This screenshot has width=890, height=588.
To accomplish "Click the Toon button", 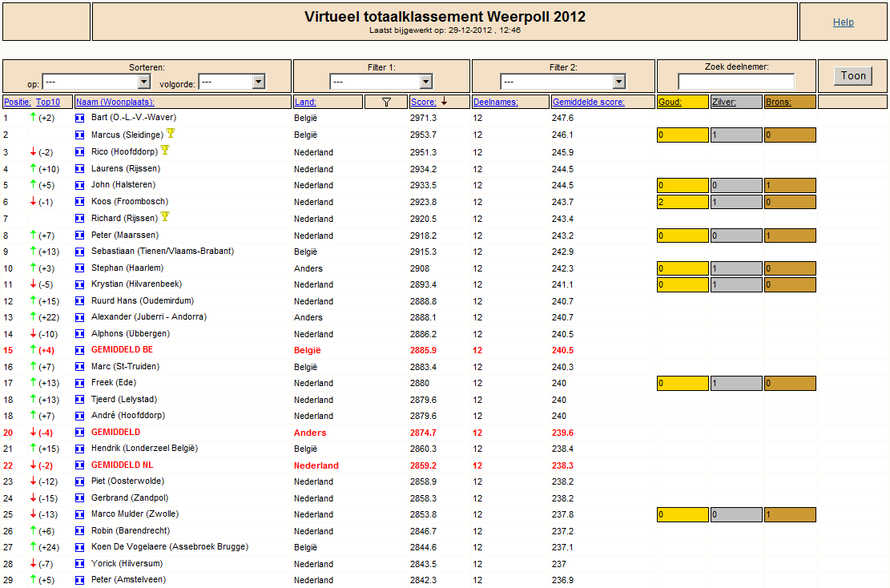I will (x=853, y=76).
